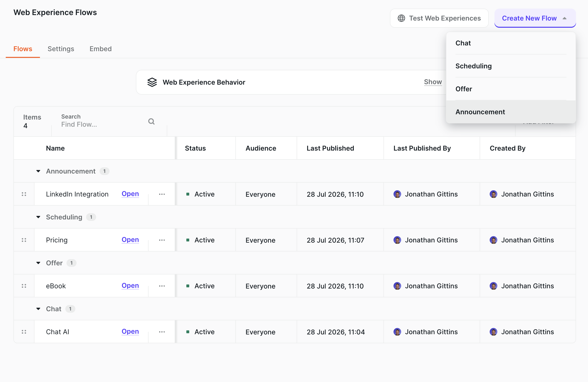Collapse the Scheduling group
588x382 pixels.
(38, 217)
